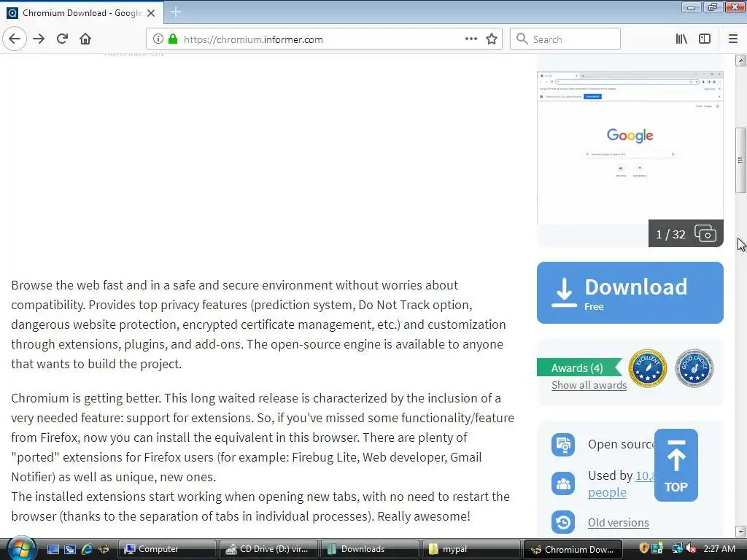Close the Chromium Download tab

point(151,13)
